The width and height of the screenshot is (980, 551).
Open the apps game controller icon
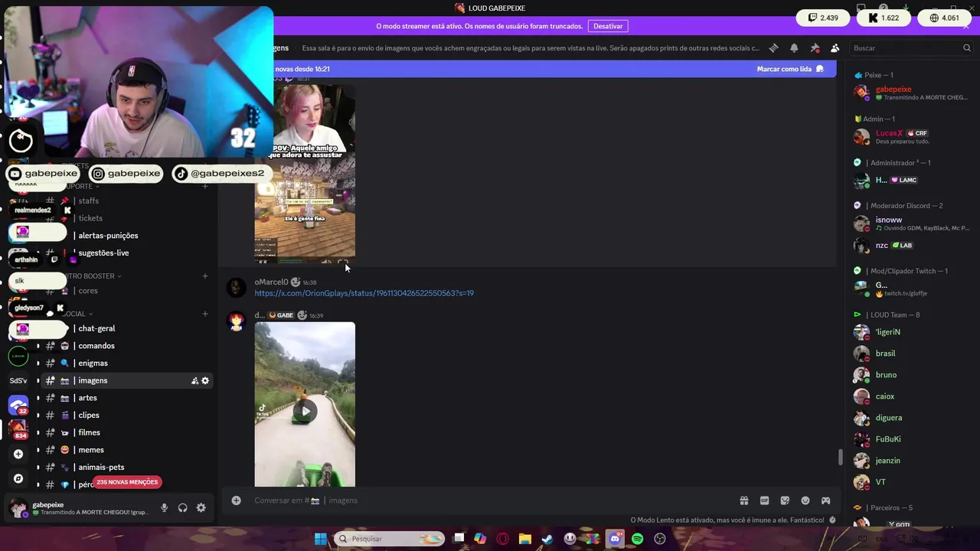826,500
